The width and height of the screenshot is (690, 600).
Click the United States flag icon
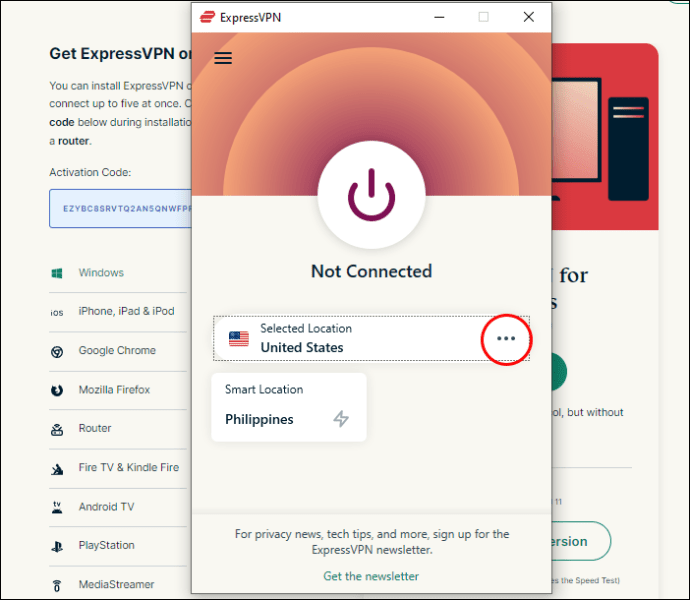[239, 339]
